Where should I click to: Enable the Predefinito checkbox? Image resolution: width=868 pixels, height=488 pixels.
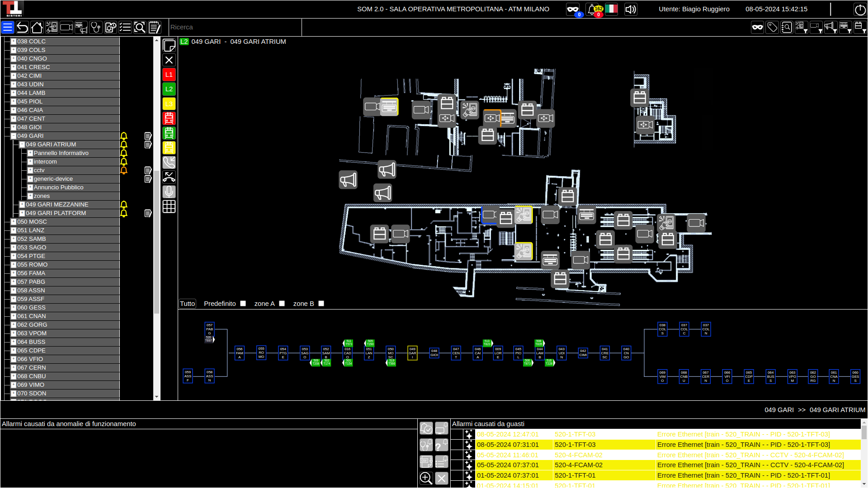[243, 304]
